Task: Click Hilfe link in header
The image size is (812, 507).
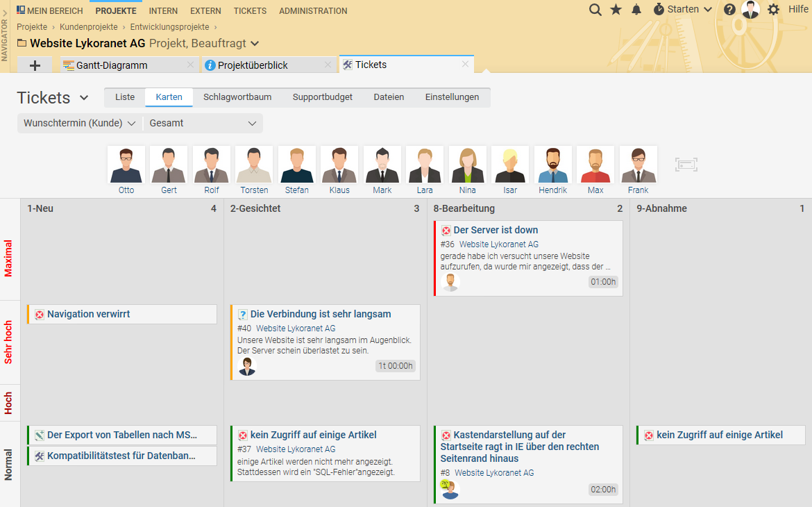Action: pyautogui.click(x=799, y=9)
